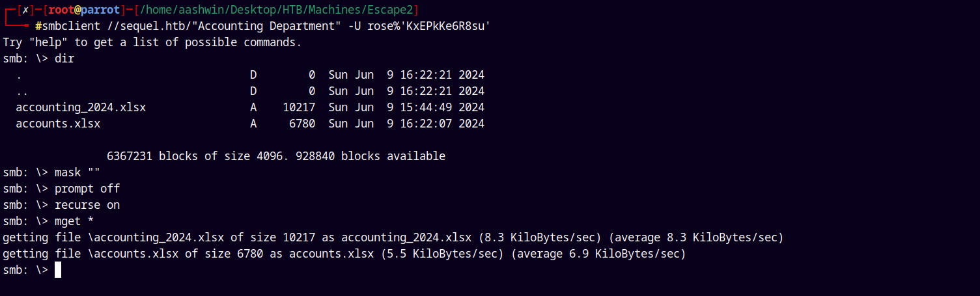The width and height of the screenshot is (980, 296).
Task: Click the prompt off command line
Action: click(x=61, y=189)
